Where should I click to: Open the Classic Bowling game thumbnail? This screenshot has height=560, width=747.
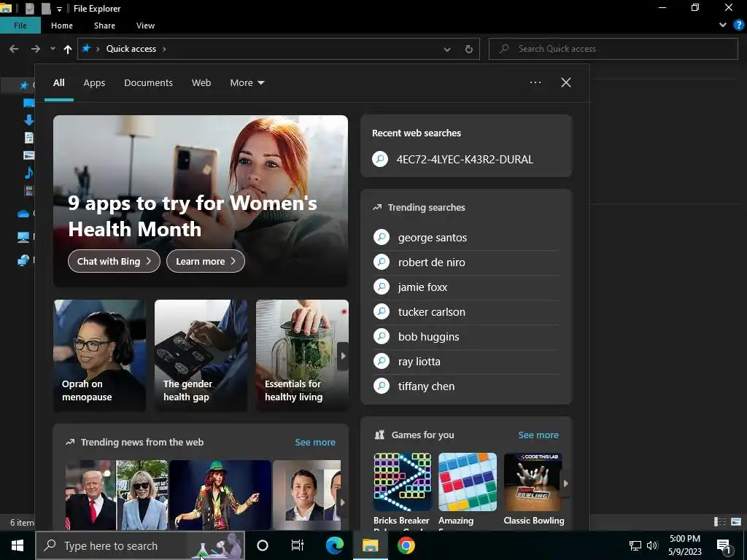tap(533, 482)
